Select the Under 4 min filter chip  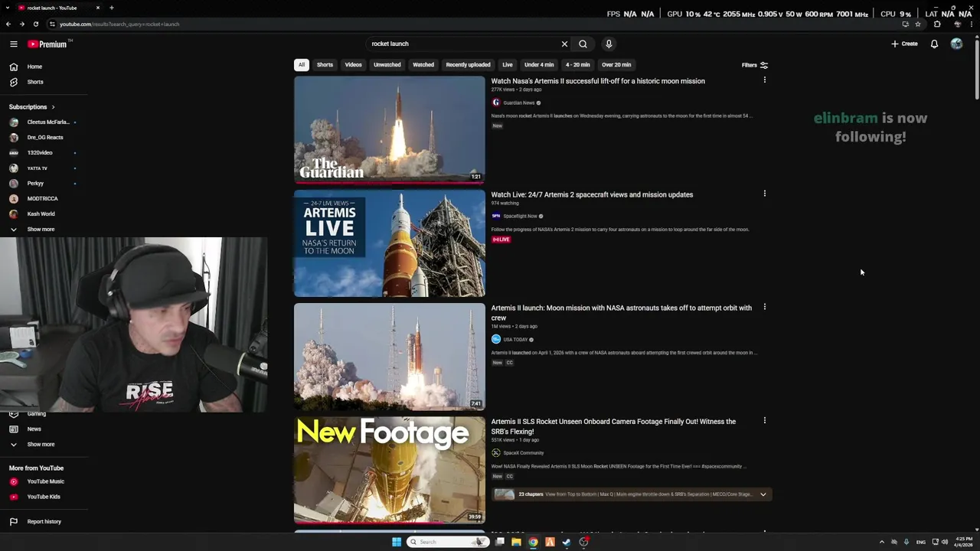coord(539,65)
